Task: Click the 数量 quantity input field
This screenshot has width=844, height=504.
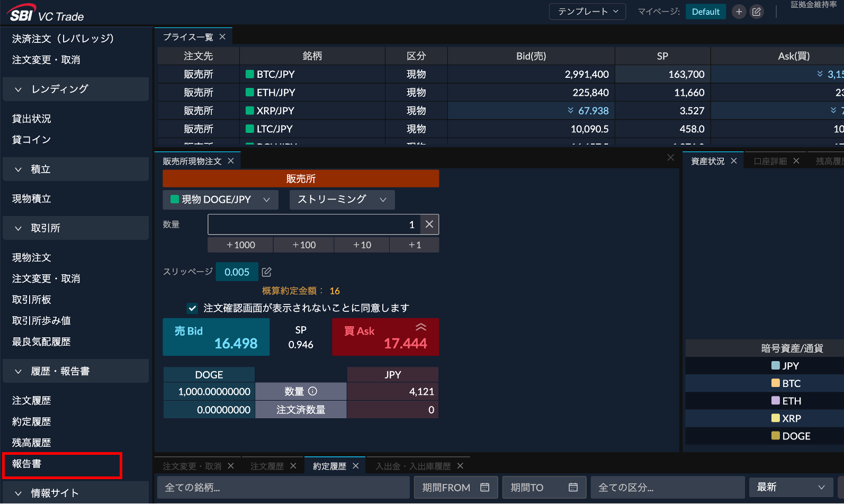Action: (313, 224)
